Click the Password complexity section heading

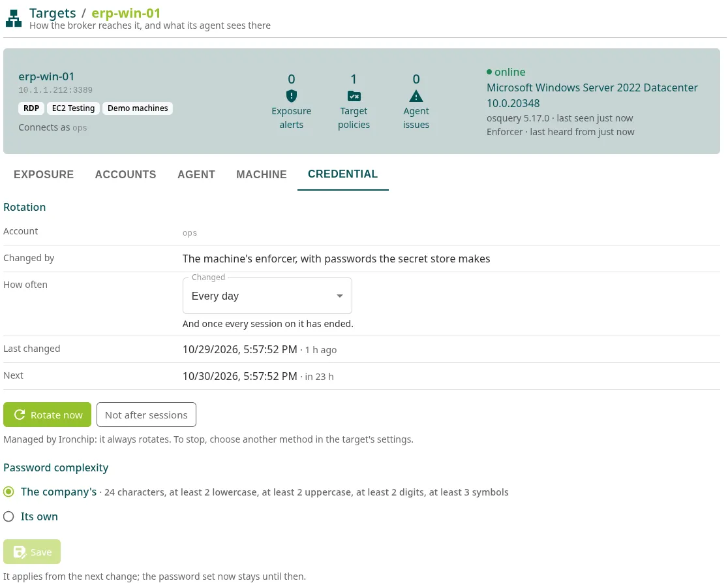[55, 467]
